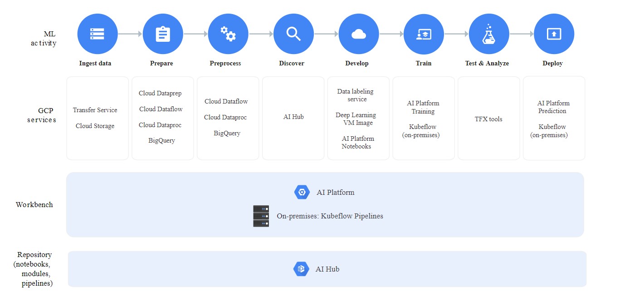Click 'AI Hub' text in Repository band

(x=327, y=269)
